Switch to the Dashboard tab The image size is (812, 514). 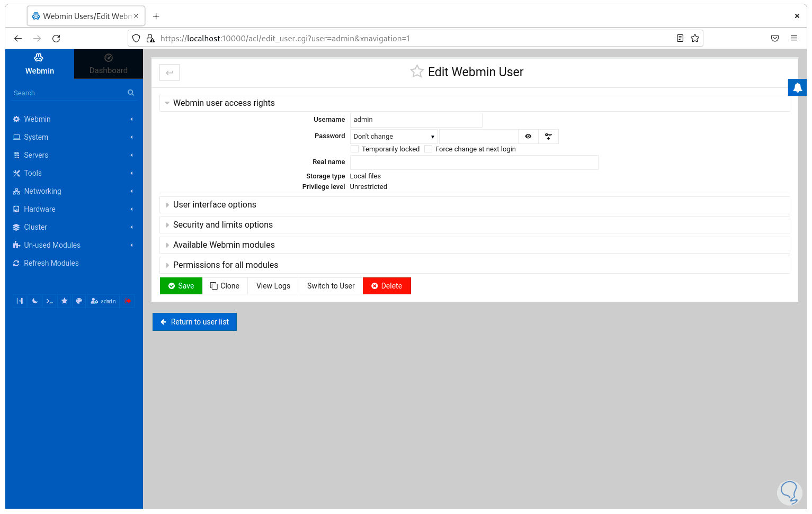[109, 64]
